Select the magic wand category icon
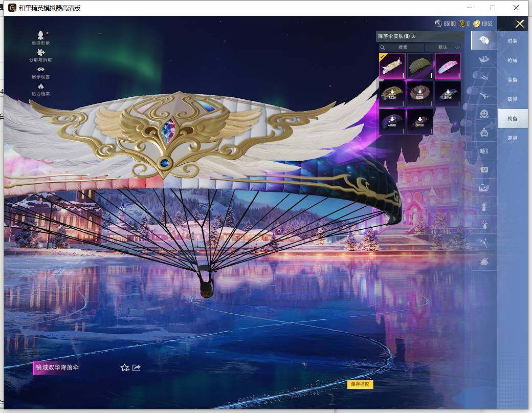This screenshot has width=532, height=413. coord(484,243)
